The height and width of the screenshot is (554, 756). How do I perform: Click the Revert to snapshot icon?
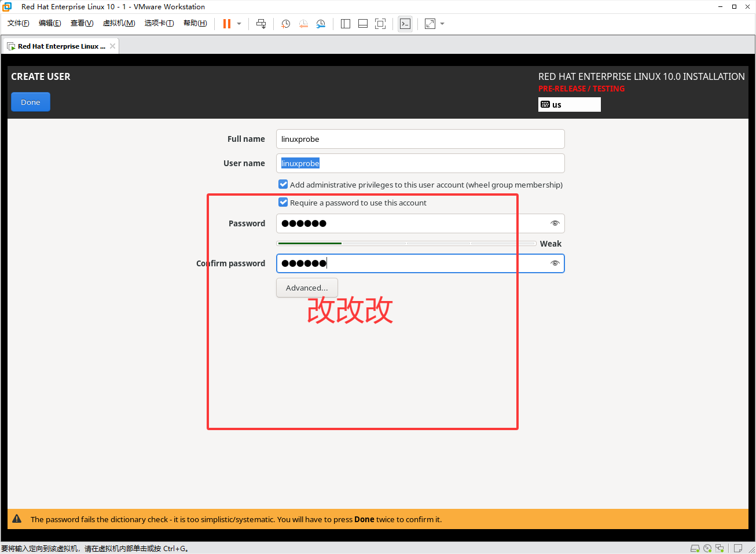303,24
